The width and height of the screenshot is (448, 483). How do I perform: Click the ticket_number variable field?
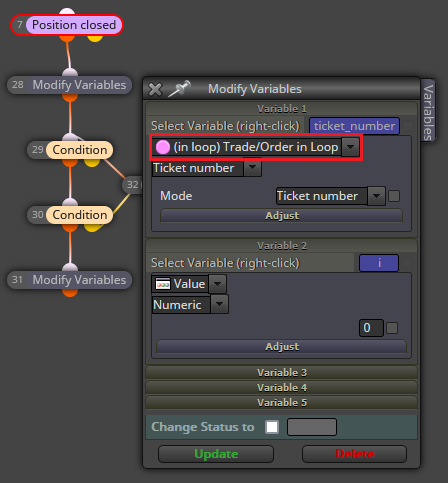[354, 126]
